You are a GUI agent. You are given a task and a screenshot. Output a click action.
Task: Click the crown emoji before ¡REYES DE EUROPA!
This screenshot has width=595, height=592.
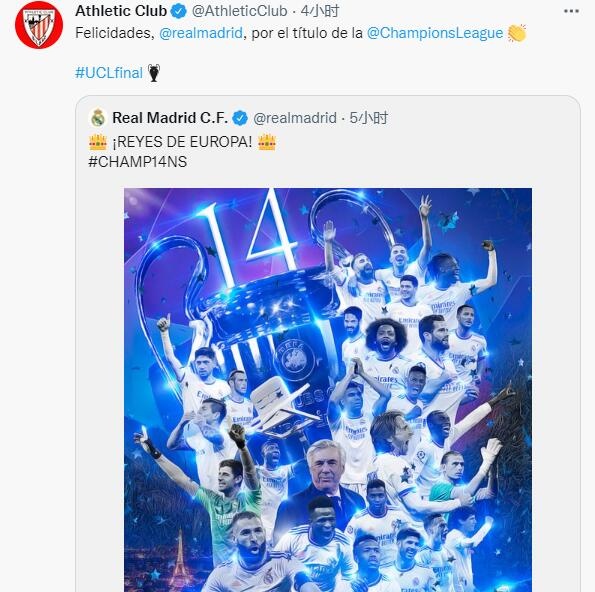98,142
